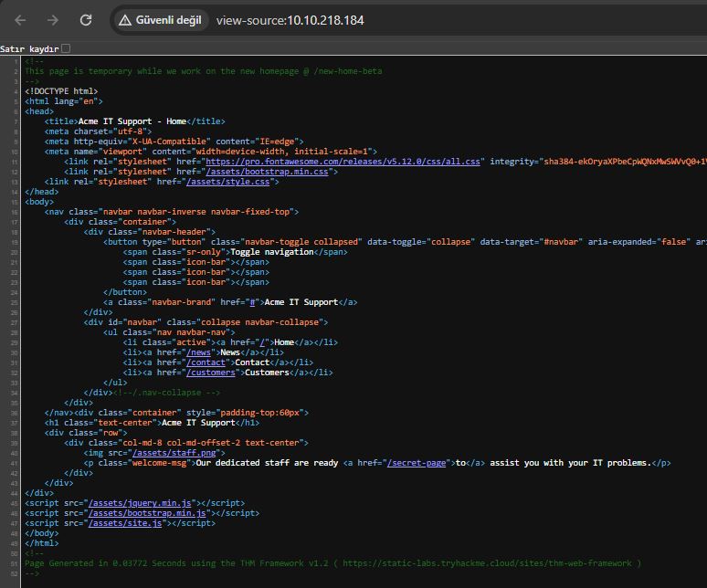Viewport: 707px width, 588px height.
Task: Click the browser back arrow
Action: point(20,20)
